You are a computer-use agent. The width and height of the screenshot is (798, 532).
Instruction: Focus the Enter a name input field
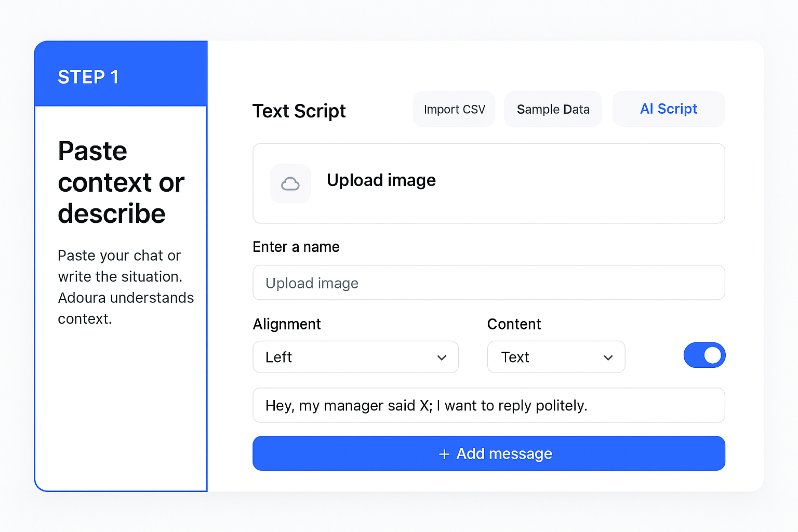tap(488, 283)
